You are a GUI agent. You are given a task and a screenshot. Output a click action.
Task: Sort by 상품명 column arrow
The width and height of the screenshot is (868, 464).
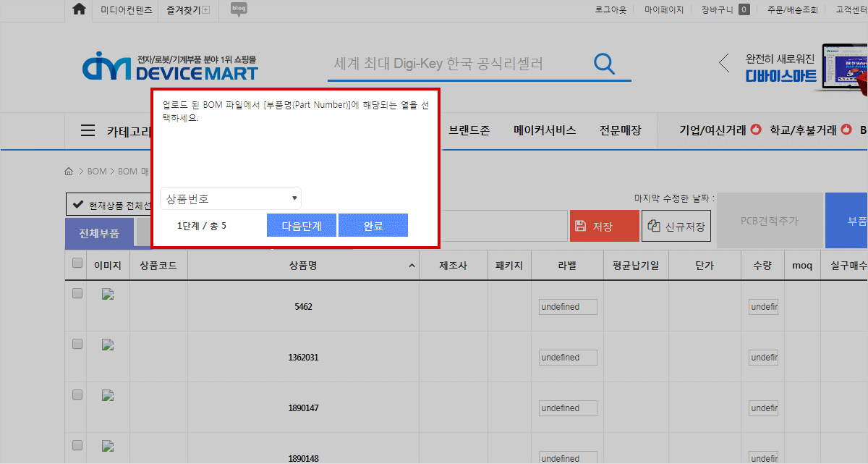pos(412,266)
